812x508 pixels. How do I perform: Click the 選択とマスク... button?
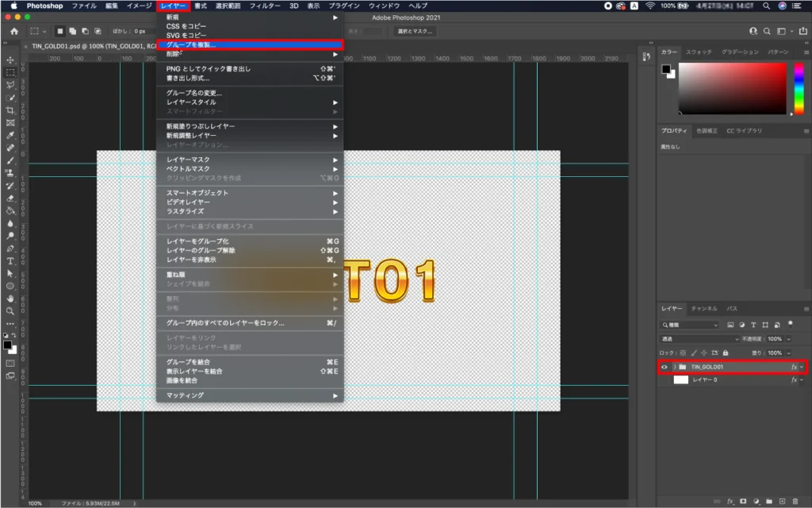click(x=415, y=31)
